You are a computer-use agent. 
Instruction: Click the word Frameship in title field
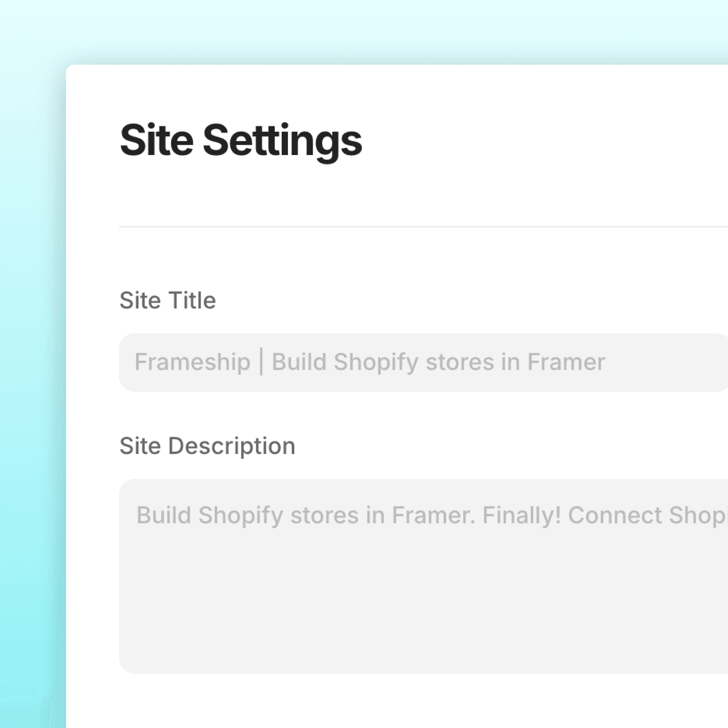(x=192, y=363)
